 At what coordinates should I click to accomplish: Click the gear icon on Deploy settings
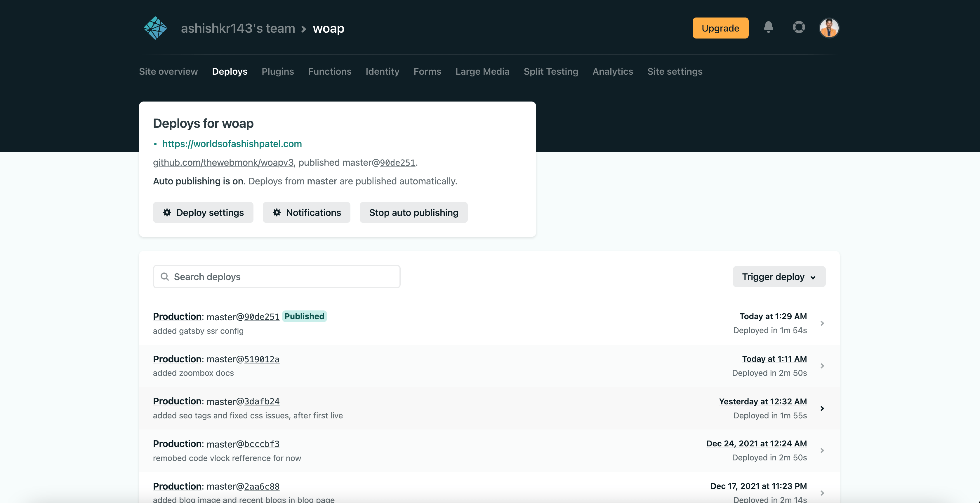[167, 212]
